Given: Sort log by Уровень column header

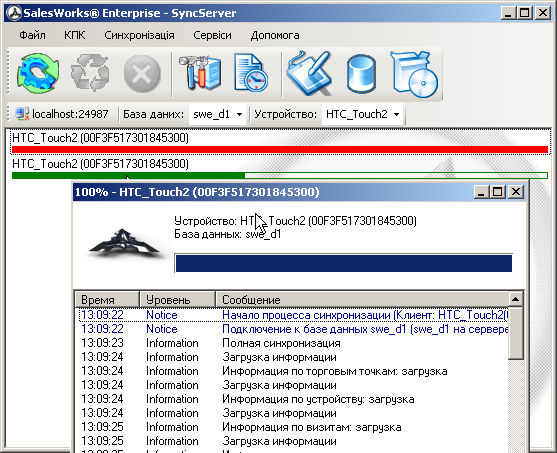Looking at the screenshot, I should click(x=177, y=300).
